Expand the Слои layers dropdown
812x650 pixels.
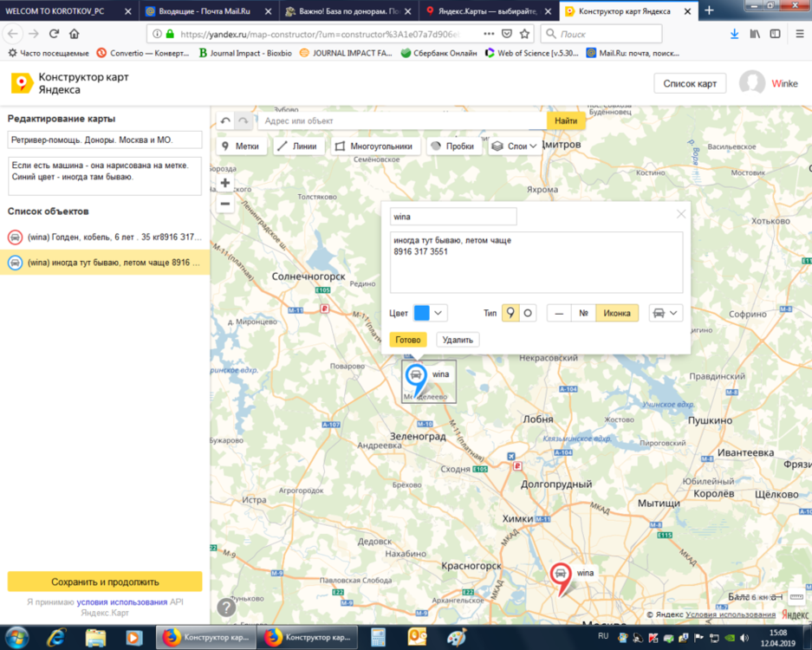coord(514,146)
